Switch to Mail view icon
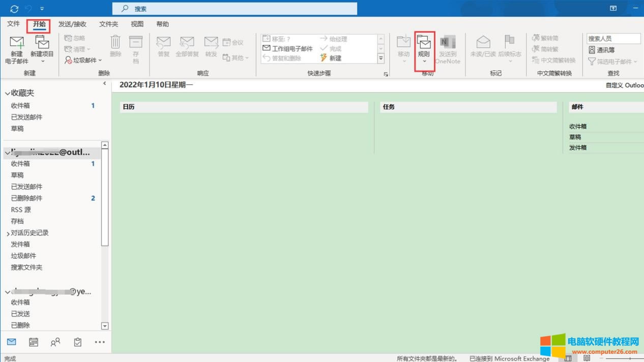 [11, 342]
